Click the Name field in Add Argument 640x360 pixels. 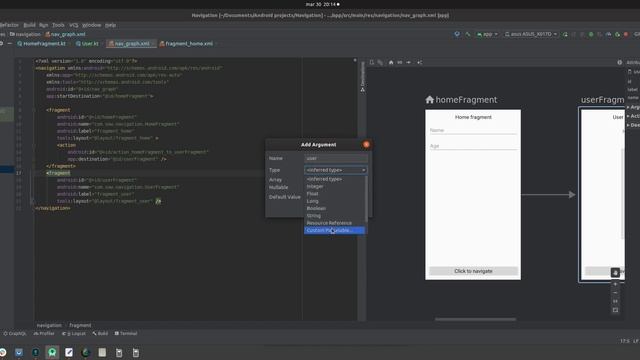336,158
